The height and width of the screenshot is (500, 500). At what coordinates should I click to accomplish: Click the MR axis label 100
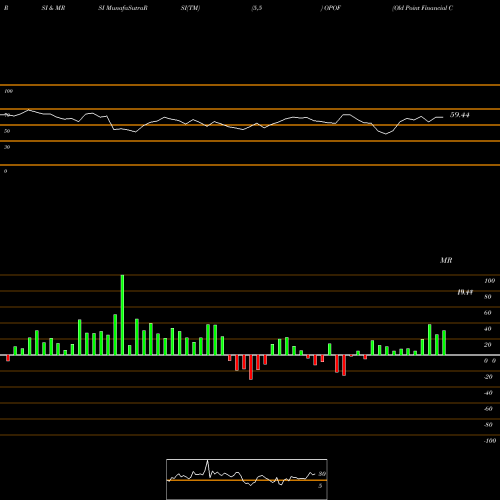pos(490,281)
